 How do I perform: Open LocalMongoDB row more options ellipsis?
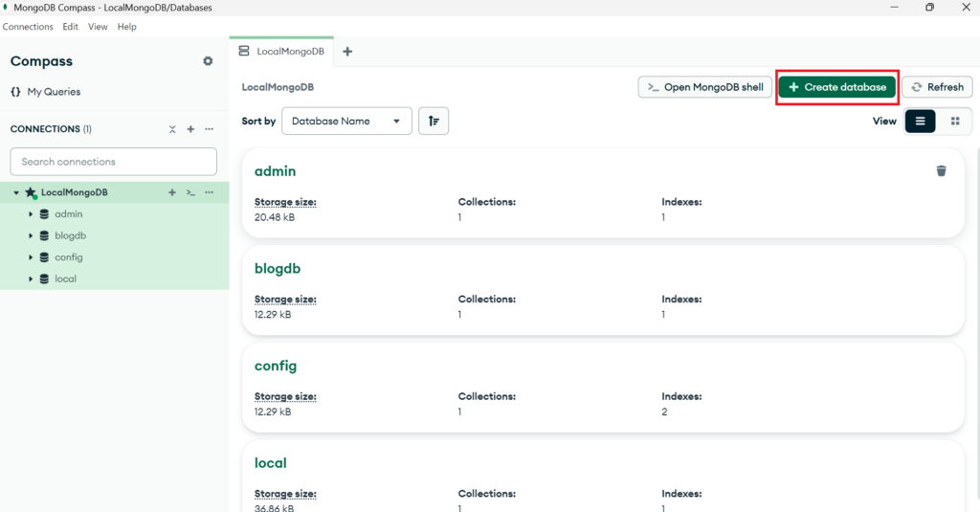pos(209,192)
